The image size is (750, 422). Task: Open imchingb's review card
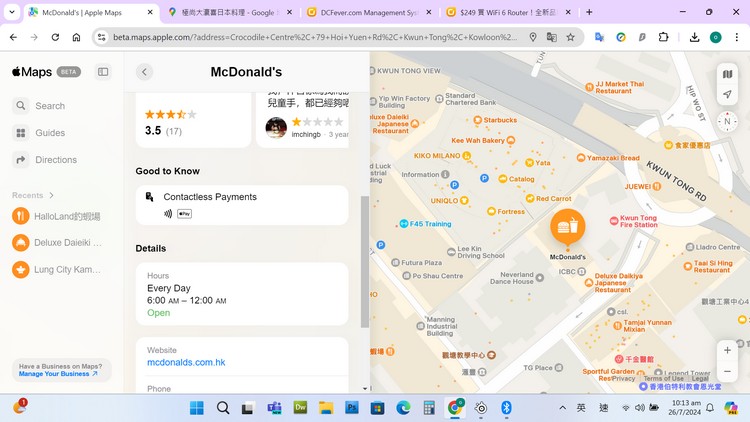click(303, 121)
